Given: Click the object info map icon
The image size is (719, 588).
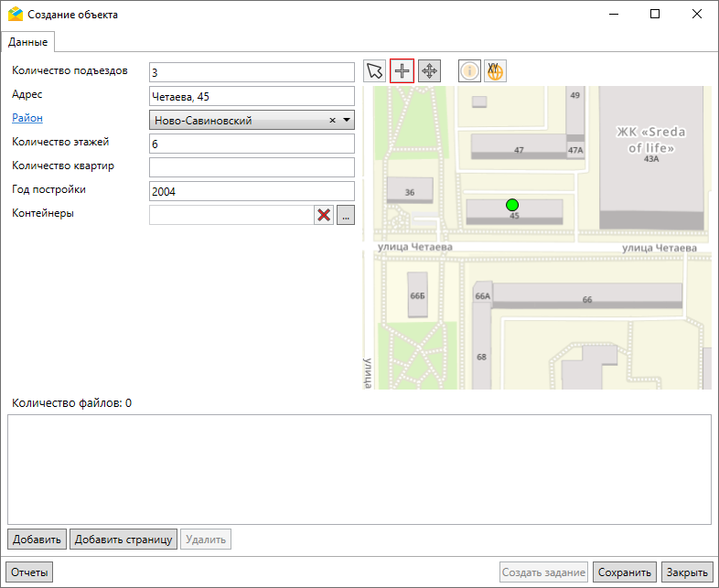Looking at the screenshot, I should (469, 71).
